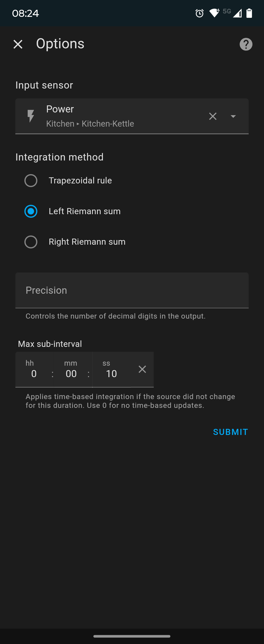
Task: Tap the Wi-Fi signal status icon
Action: (x=214, y=13)
